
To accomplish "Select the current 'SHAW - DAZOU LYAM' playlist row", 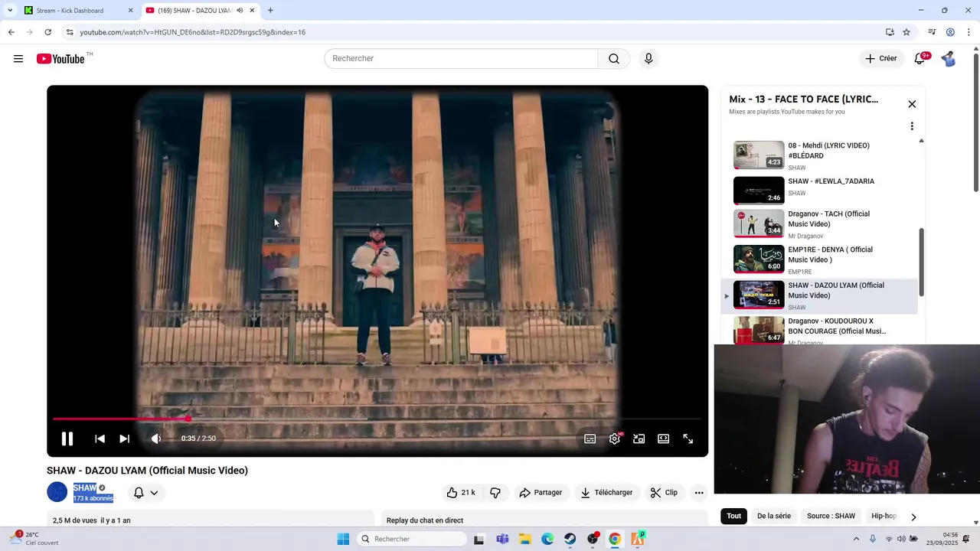I will [x=819, y=295].
